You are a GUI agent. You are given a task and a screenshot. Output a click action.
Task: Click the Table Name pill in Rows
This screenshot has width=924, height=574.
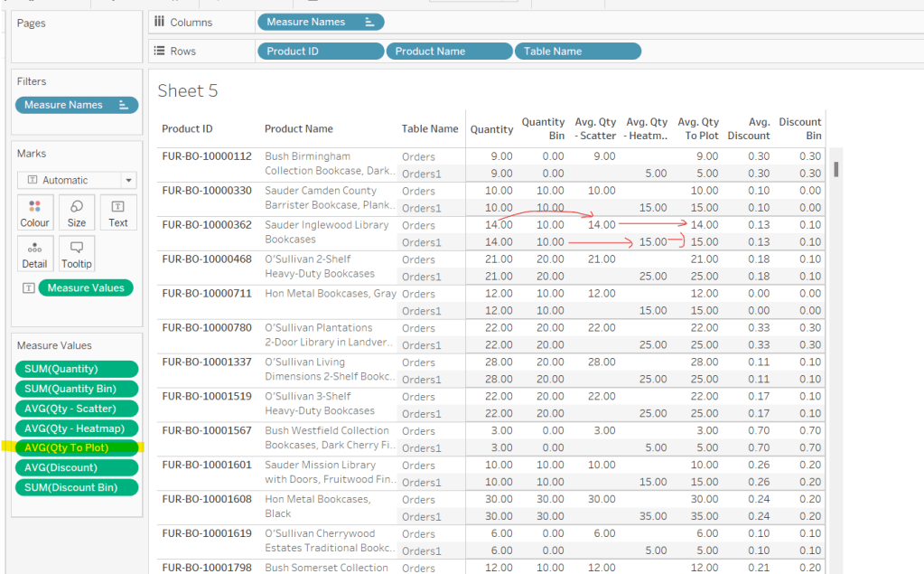click(x=554, y=52)
